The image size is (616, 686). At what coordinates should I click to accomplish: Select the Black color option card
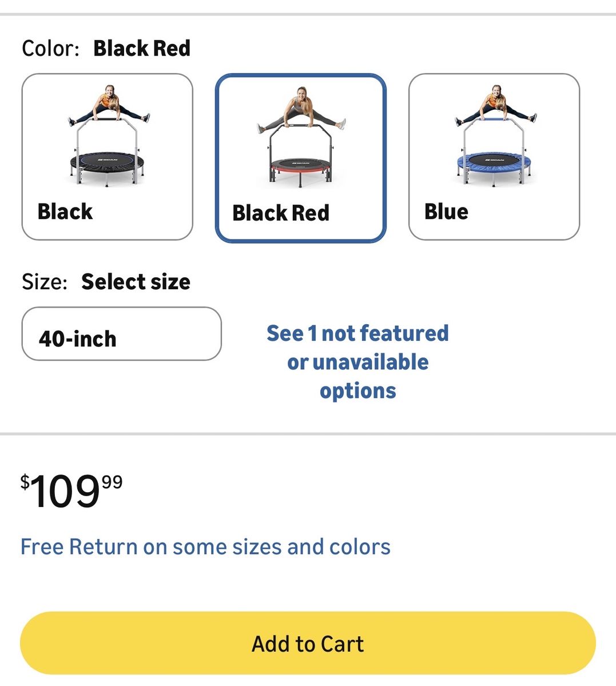click(x=107, y=157)
